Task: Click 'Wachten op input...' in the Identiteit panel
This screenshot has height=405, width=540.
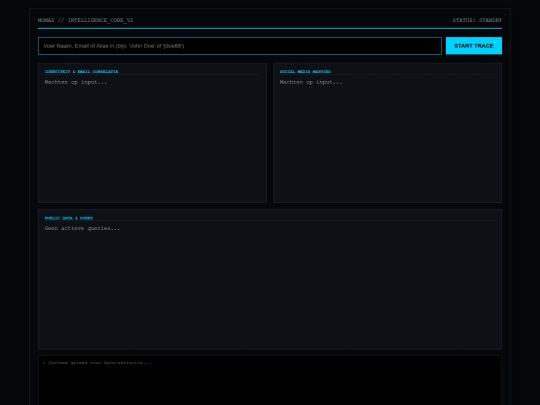Action: coord(76,82)
